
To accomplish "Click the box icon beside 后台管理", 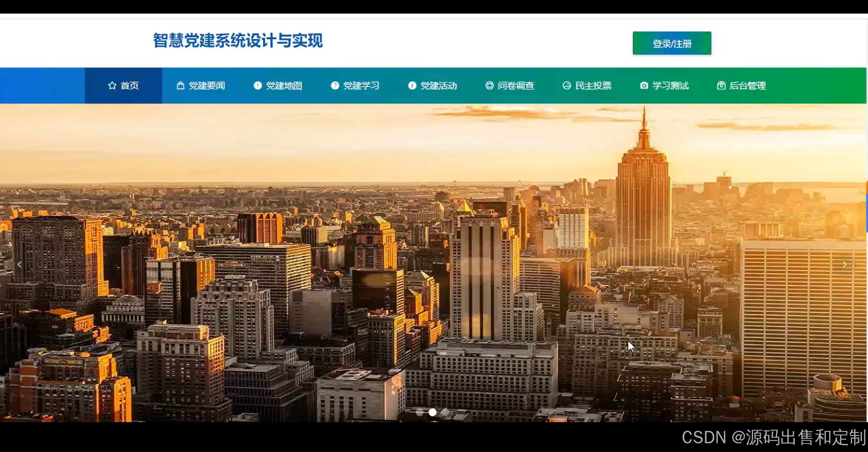I will [721, 86].
